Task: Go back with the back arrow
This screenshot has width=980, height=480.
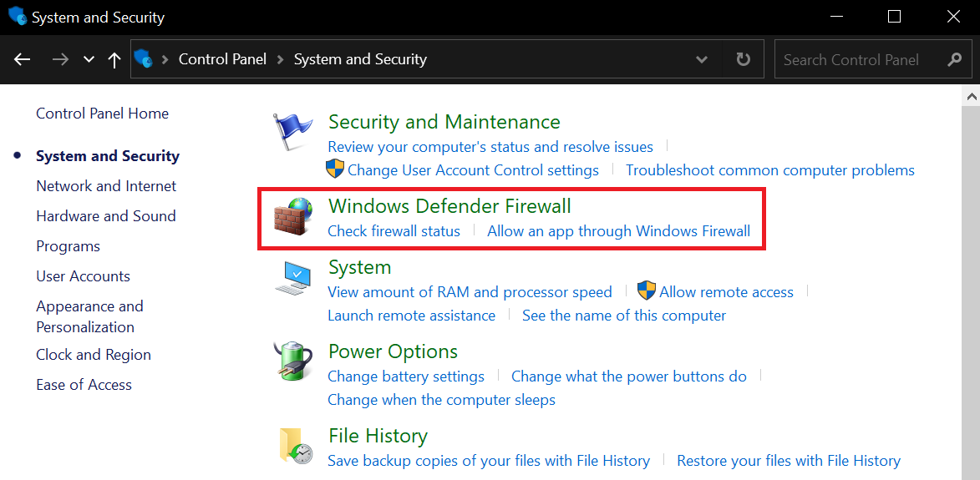Action: pos(23,59)
